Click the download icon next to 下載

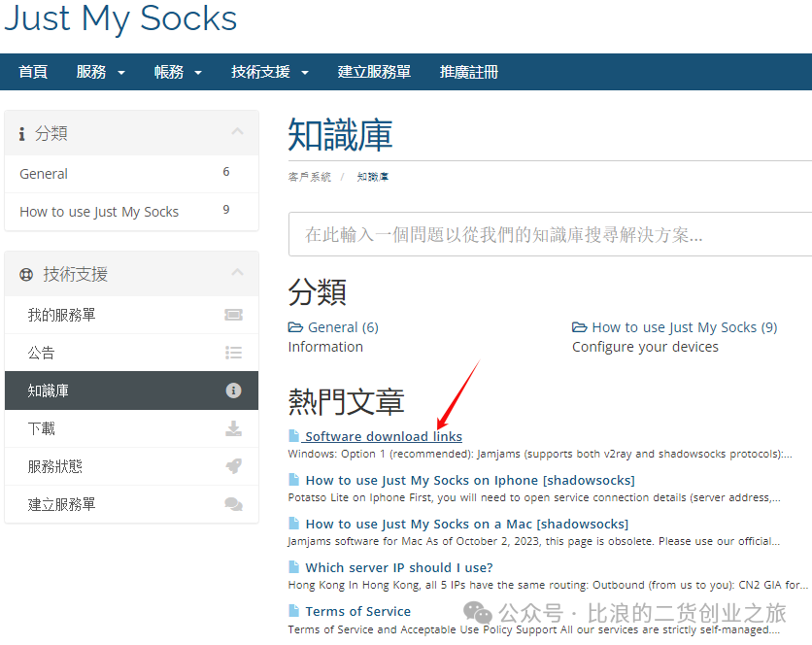point(233,428)
